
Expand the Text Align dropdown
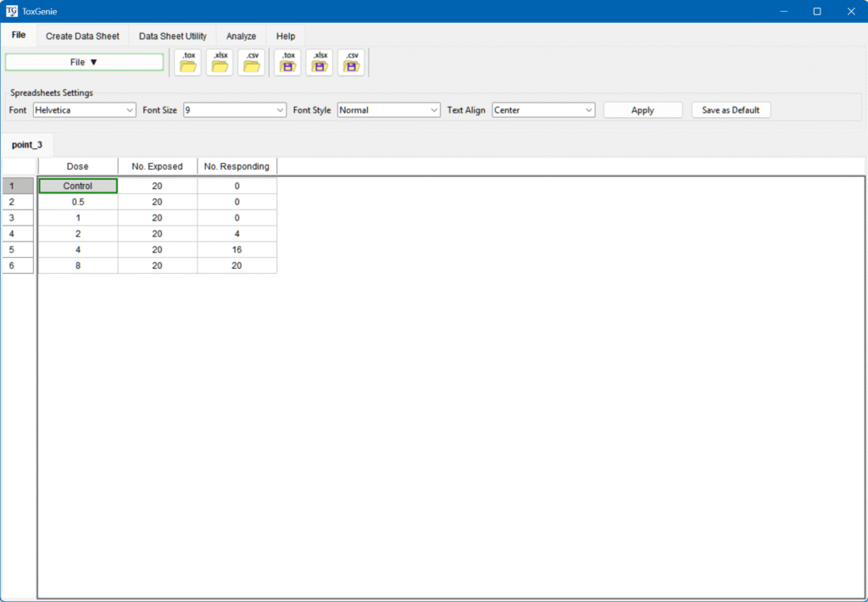(x=543, y=110)
